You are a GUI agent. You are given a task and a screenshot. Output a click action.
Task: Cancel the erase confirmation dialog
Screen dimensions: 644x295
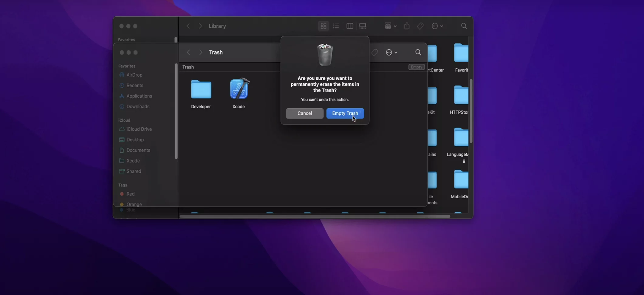(304, 113)
